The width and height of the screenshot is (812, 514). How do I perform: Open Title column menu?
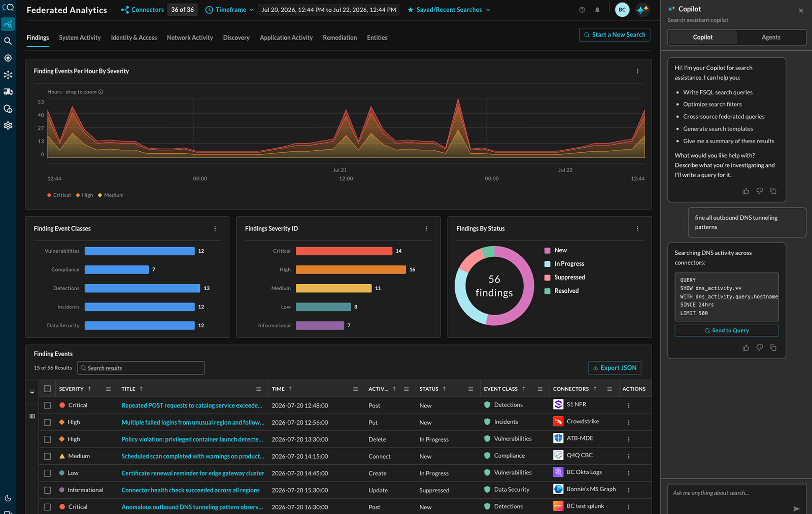[258, 389]
